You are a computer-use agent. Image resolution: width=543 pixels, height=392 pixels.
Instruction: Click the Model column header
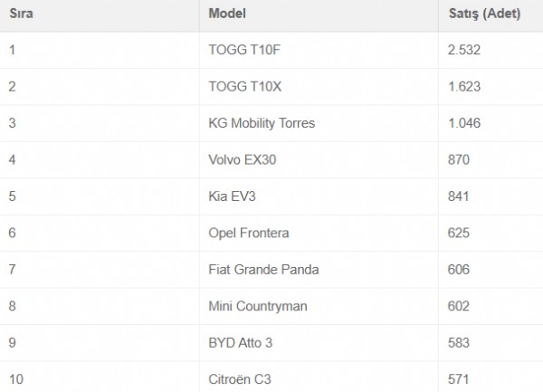tap(227, 14)
